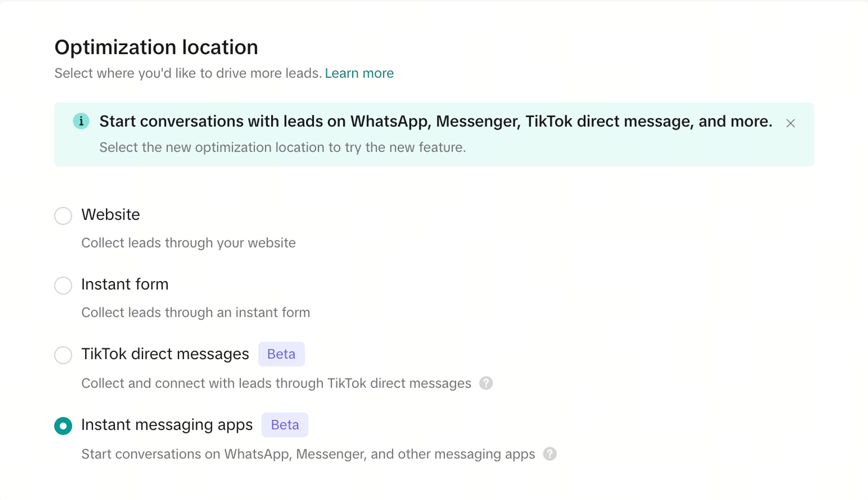Image resolution: width=868 pixels, height=500 pixels.
Task: Enable the TikTok direct messages radio option
Action: tap(63, 355)
